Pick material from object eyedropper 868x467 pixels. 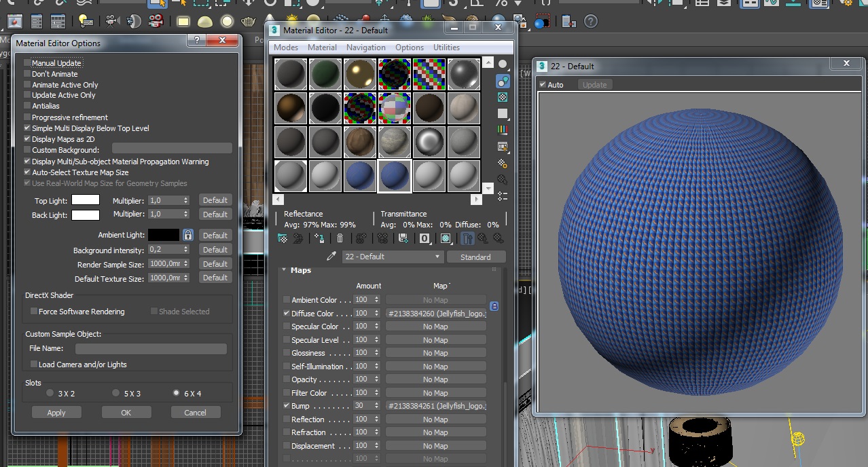tap(331, 257)
